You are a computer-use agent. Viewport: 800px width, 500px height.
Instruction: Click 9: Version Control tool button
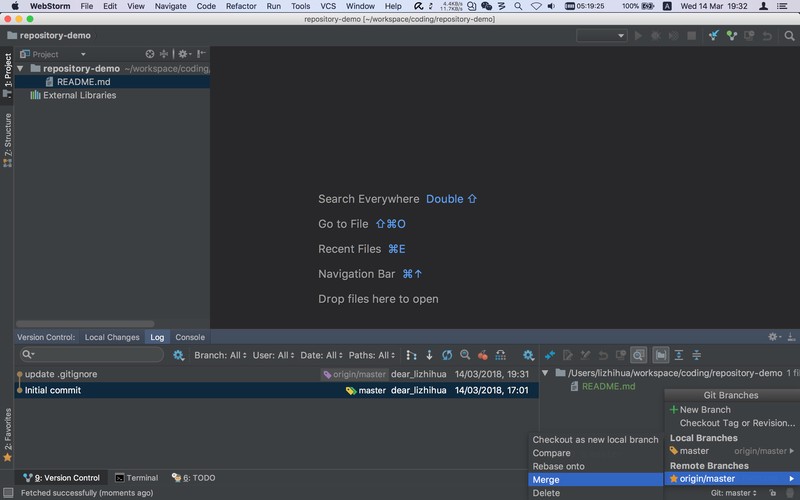(x=62, y=478)
